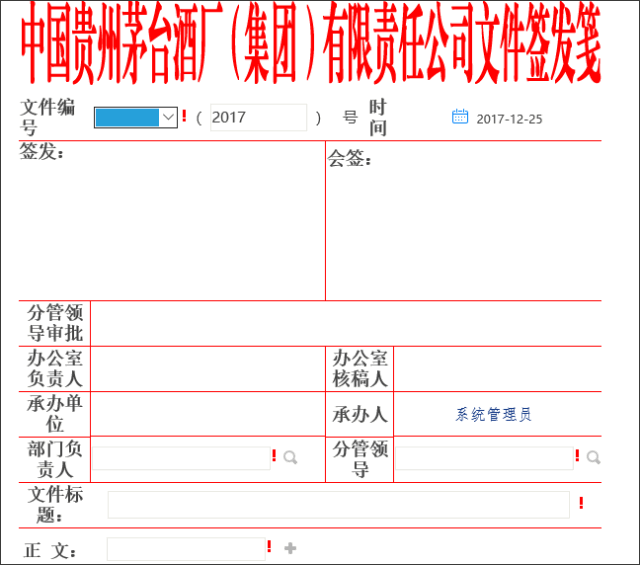Image resolution: width=640 pixels, height=565 pixels.
Task: Click the 正文 input field
Action: tap(186, 549)
